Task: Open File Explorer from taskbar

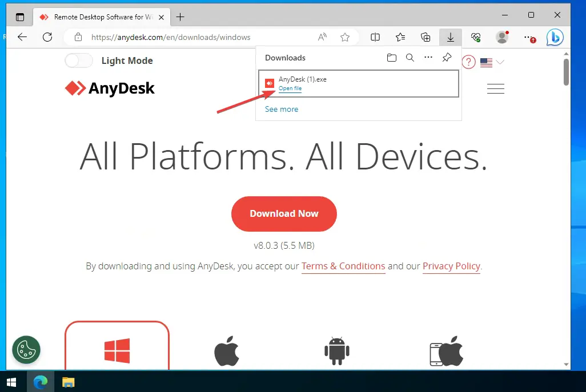Action: tap(68, 382)
